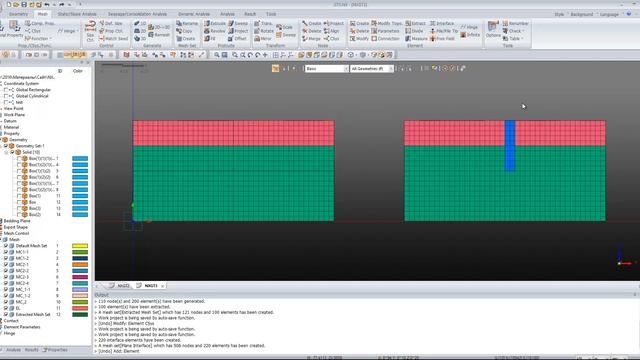
Task: Open the Table tool dropdown
Action: 513,38
